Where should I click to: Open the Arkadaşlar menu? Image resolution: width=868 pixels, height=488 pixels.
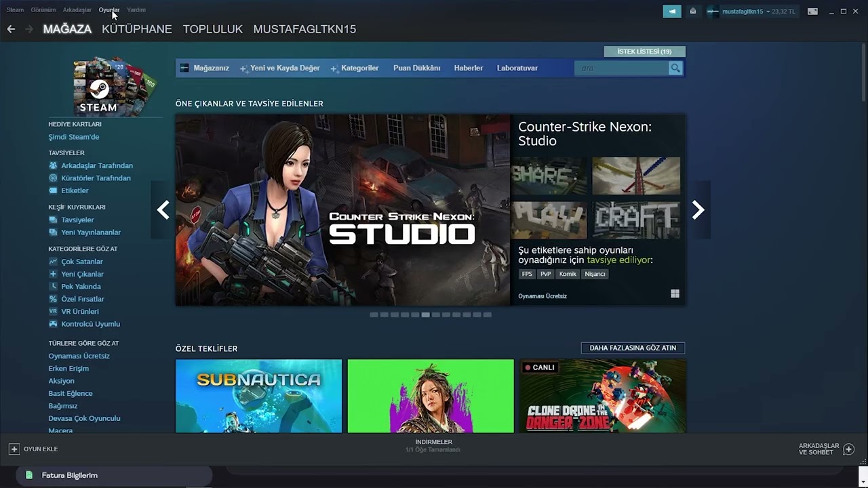(x=77, y=10)
